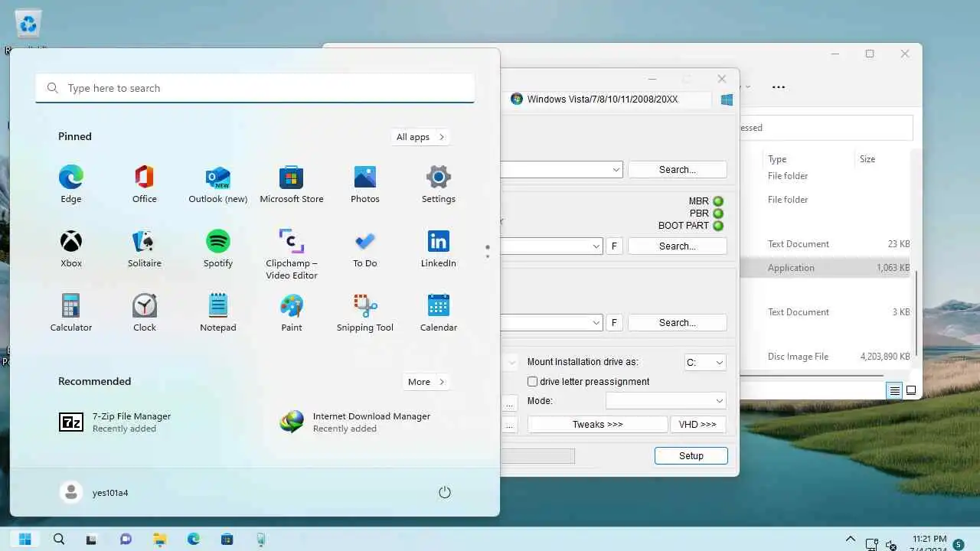The height and width of the screenshot is (551, 980).
Task: Open the clock showing 11:21 PM
Action: pos(929,543)
